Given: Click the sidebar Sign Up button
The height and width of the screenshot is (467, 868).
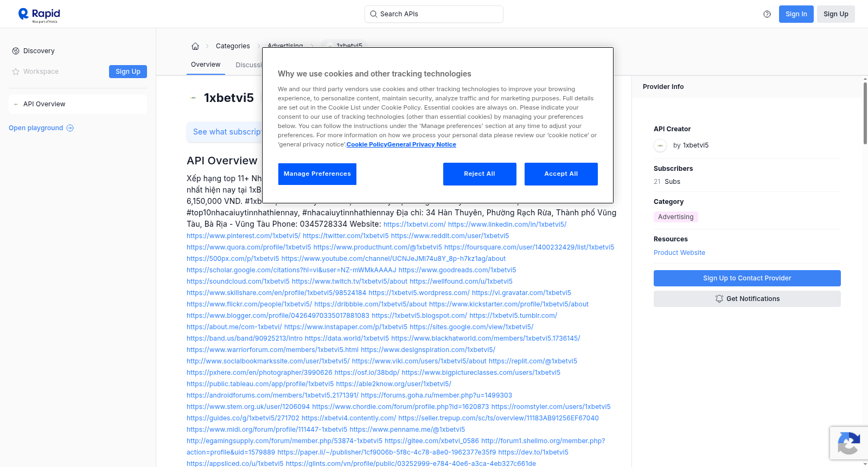Looking at the screenshot, I should (x=128, y=72).
